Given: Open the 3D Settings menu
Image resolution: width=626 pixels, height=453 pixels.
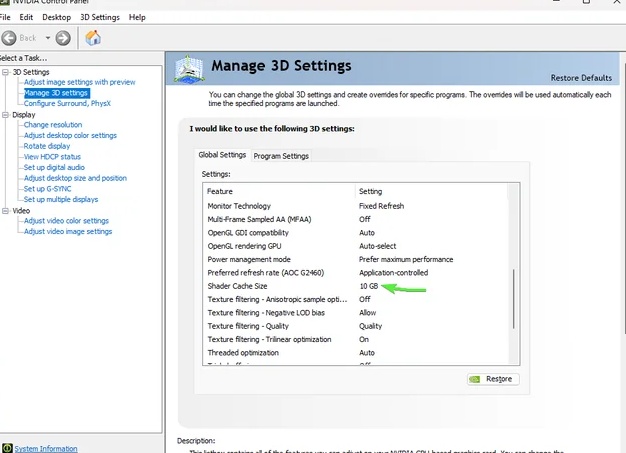Looking at the screenshot, I should click(x=100, y=17).
